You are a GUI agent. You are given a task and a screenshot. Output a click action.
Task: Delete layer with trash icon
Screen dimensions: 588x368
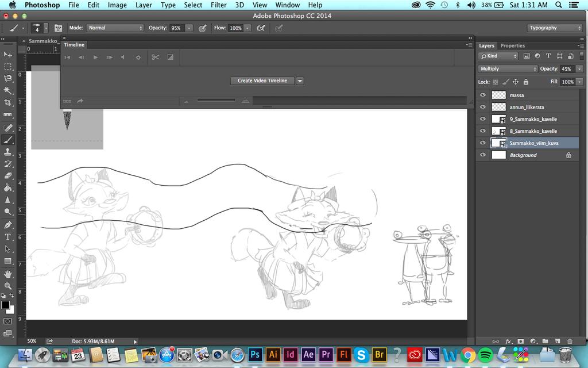pos(570,342)
